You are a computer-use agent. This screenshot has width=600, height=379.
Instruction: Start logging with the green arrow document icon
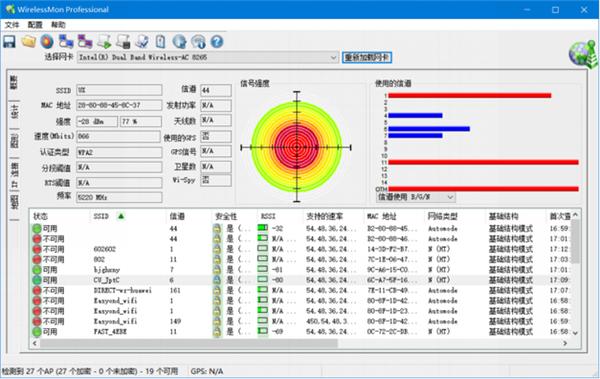[104, 41]
